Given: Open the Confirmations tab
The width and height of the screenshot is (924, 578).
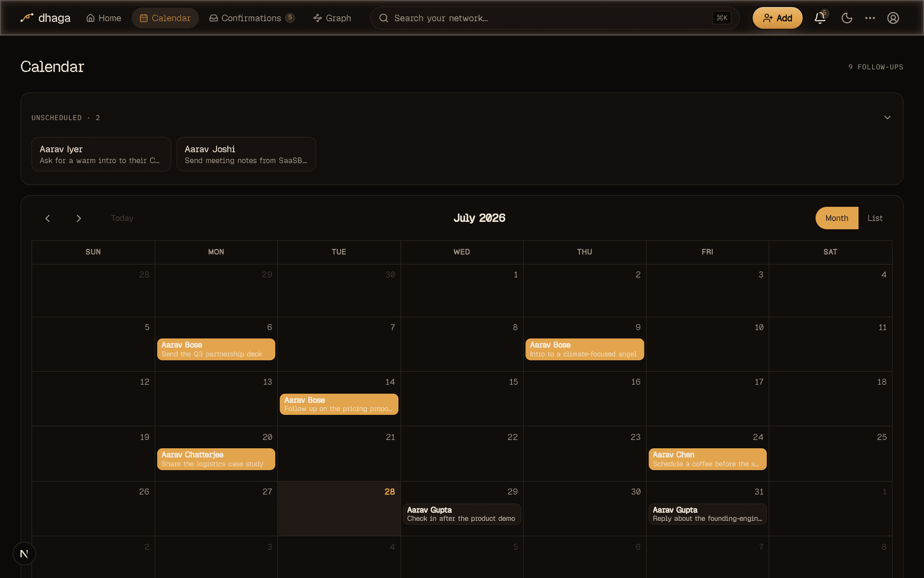Looking at the screenshot, I should click(252, 18).
